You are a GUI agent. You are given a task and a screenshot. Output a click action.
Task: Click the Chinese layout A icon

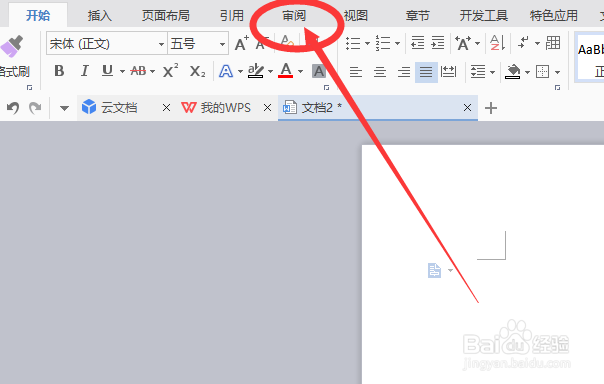(463, 43)
